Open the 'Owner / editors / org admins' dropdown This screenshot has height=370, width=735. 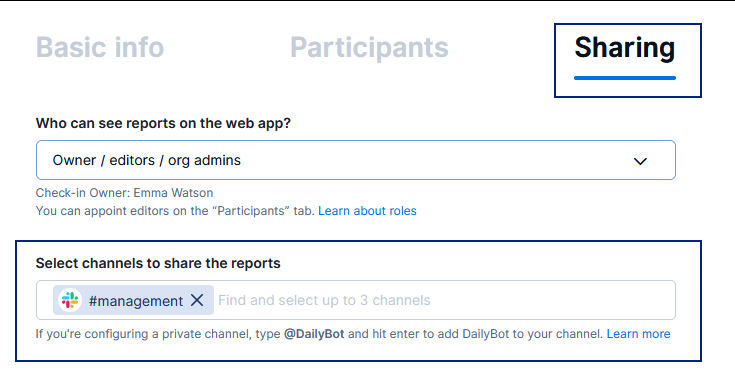[356, 160]
